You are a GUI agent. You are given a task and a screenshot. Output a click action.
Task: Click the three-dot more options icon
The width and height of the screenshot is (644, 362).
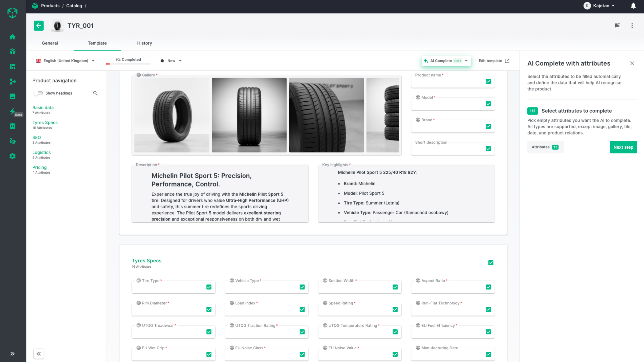pos(632,26)
